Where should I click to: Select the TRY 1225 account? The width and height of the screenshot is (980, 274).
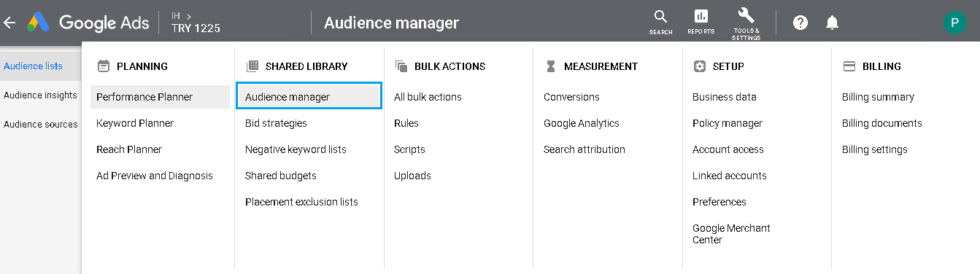pyautogui.click(x=196, y=28)
